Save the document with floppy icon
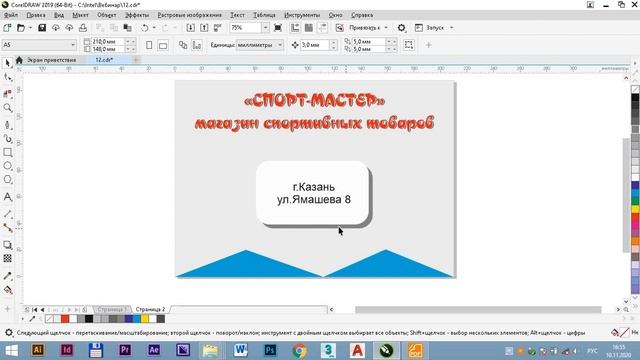 (x=42, y=28)
